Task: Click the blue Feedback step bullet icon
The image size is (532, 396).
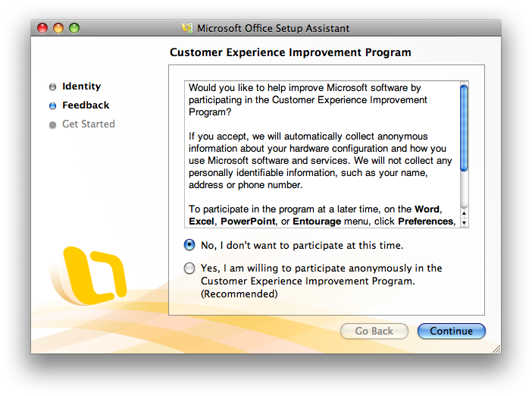Action: pos(52,106)
